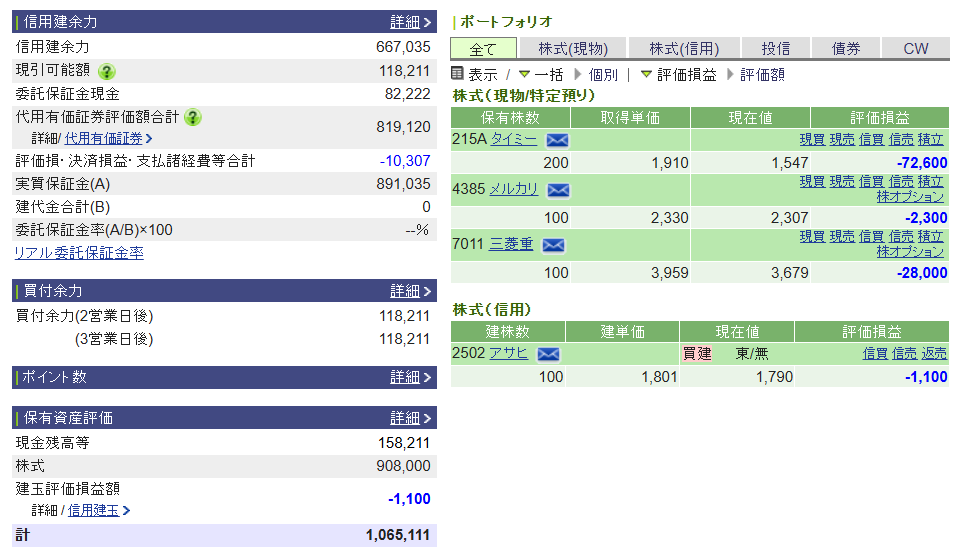Select the 株式(信用) tab

pyautogui.click(x=684, y=48)
